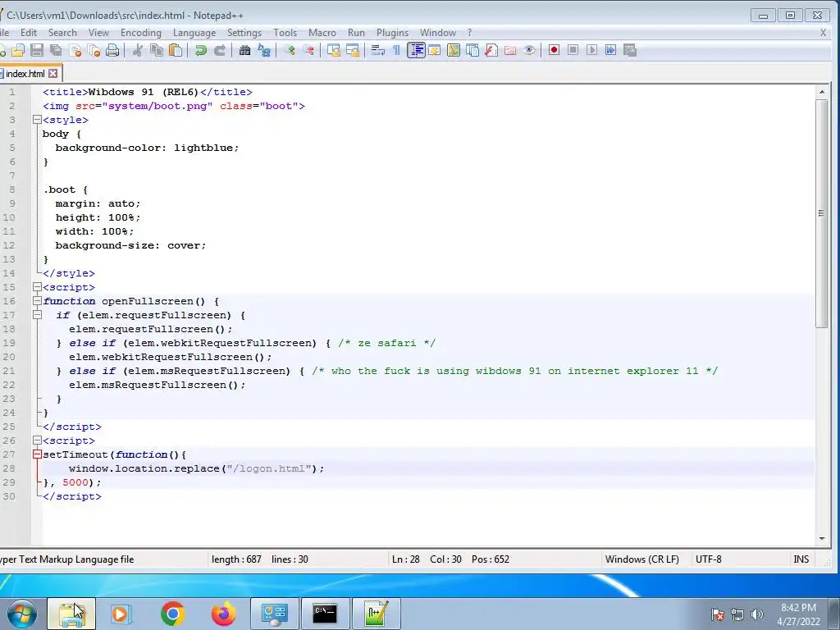
Task: Click the volume speaker tray icon
Action: click(x=756, y=614)
